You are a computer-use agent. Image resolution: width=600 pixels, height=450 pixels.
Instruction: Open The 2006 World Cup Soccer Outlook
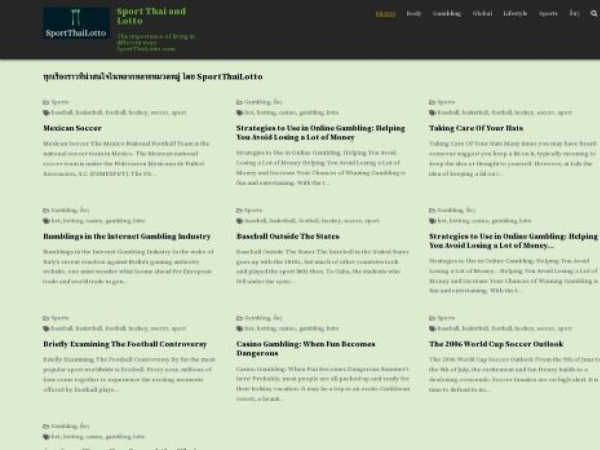coord(496,344)
